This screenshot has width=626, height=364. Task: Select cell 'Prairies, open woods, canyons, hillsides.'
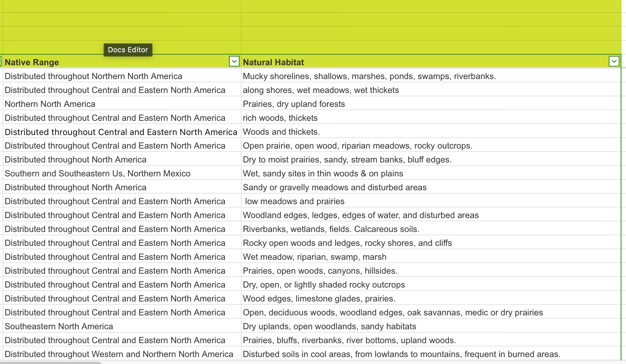tap(431, 271)
